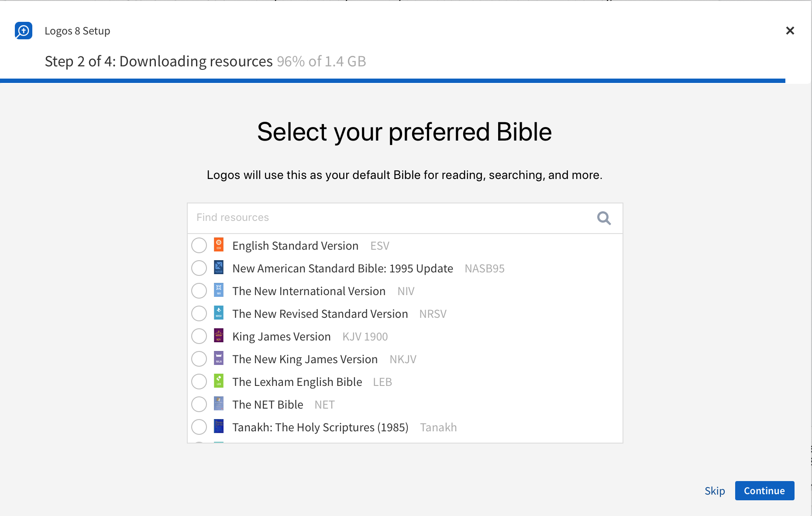The width and height of the screenshot is (812, 516).
Task: Select English Standard Version radio button
Action: tap(199, 245)
